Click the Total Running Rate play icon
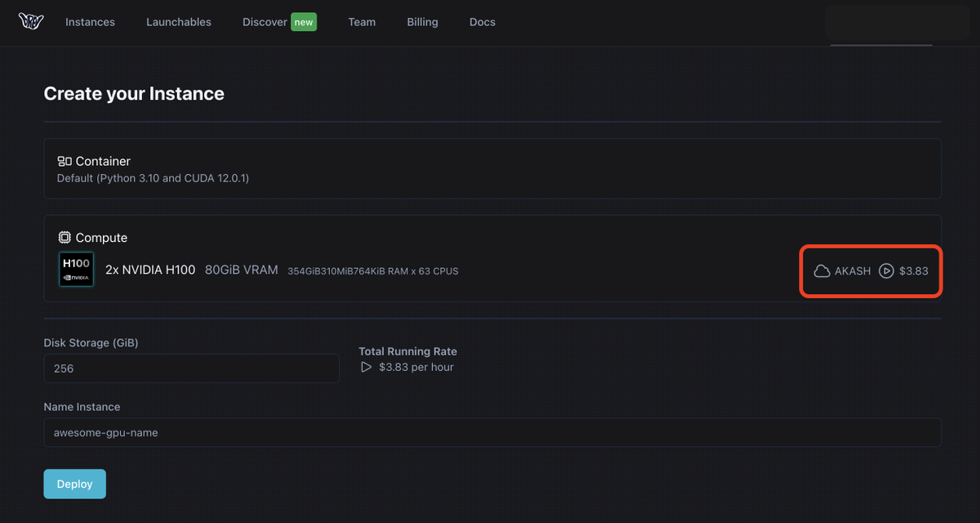The image size is (980, 523). [x=366, y=367]
